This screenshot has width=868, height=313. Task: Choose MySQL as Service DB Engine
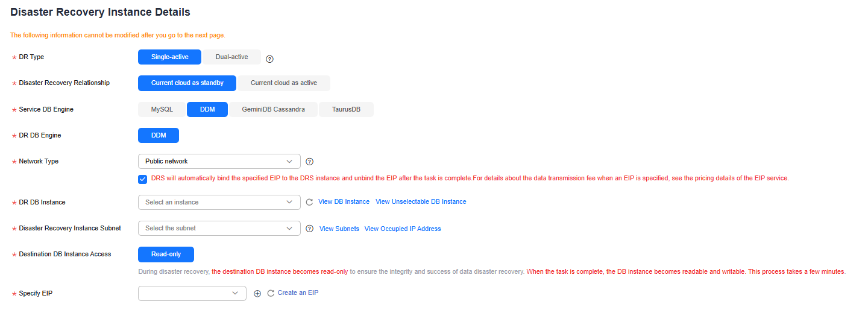click(162, 109)
